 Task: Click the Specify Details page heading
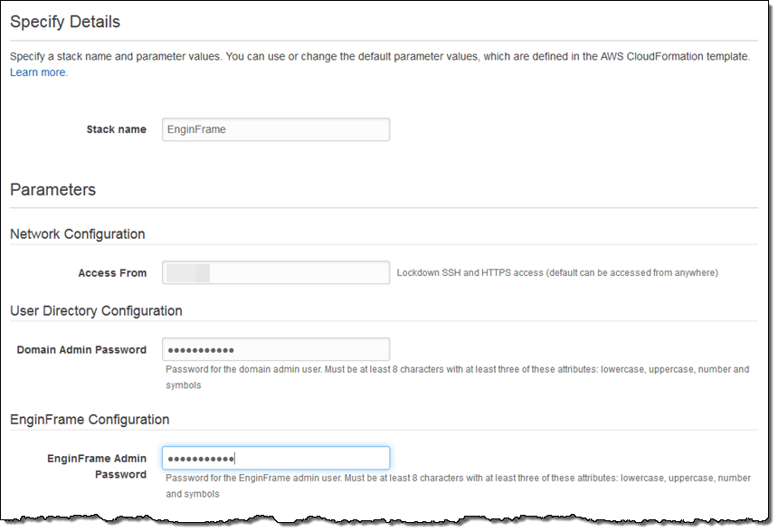pyautogui.click(x=65, y=22)
